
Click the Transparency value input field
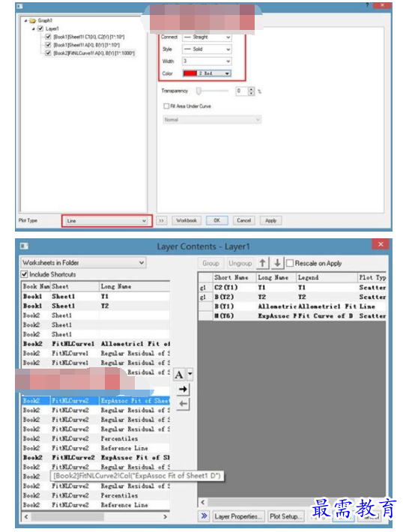(242, 91)
